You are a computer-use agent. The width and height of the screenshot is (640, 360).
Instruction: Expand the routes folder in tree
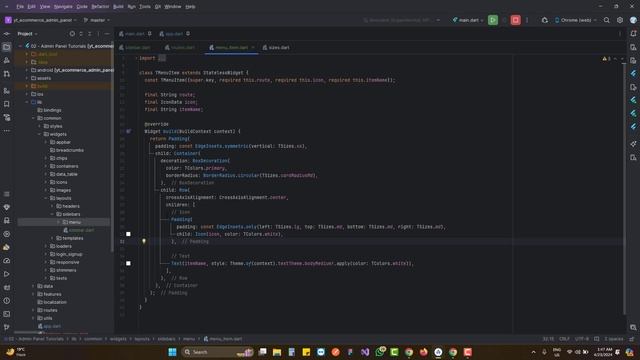point(33,310)
